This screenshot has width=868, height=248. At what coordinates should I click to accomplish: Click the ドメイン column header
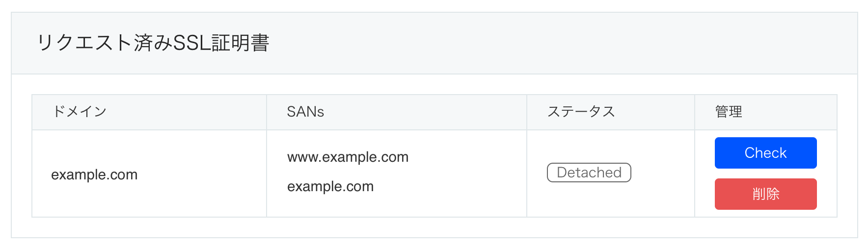(x=79, y=112)
